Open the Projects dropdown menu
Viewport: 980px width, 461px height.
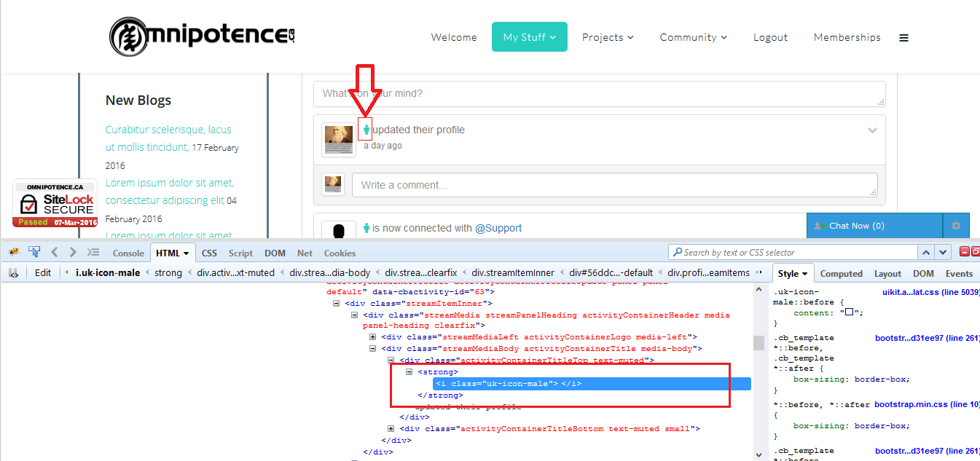coord(608,37)
